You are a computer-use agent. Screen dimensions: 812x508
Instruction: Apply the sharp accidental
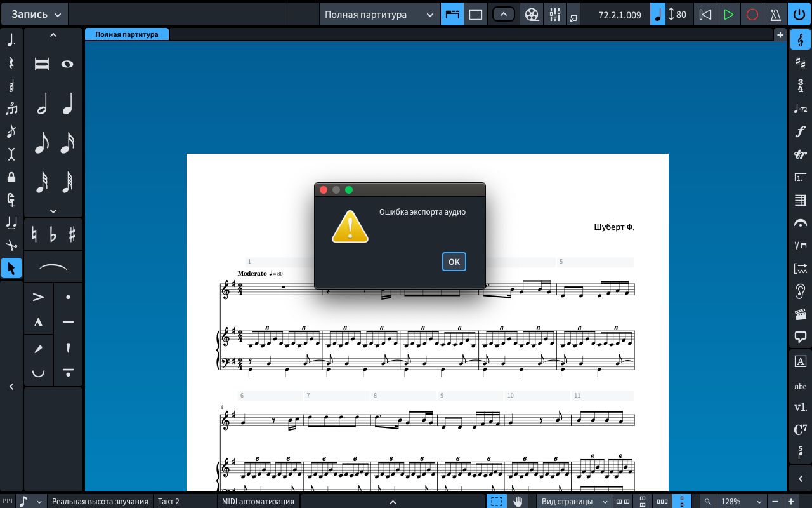[72, 234]
